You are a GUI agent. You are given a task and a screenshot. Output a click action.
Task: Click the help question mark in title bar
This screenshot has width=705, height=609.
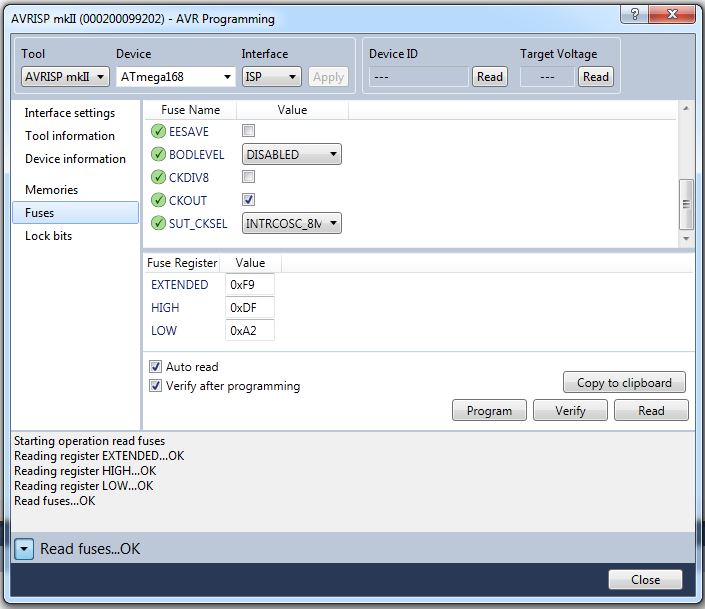point(634,14)
